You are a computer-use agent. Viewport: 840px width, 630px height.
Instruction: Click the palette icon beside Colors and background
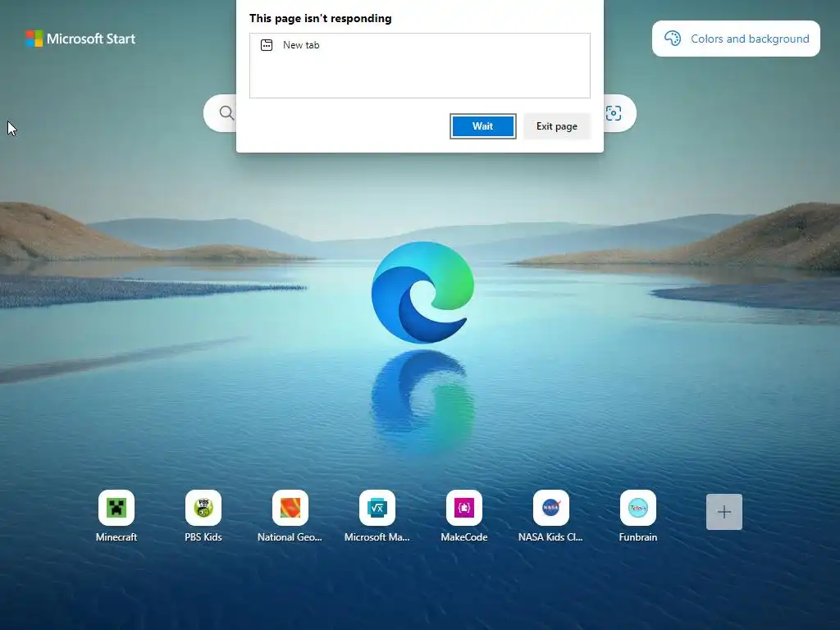pyautogui.click(x=673, y=39)
